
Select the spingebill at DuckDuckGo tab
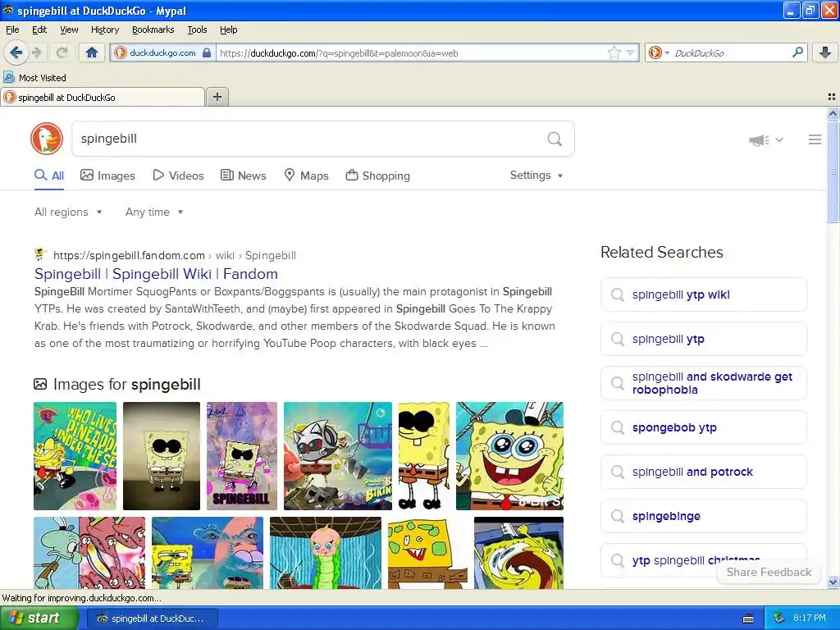[103, 97]
